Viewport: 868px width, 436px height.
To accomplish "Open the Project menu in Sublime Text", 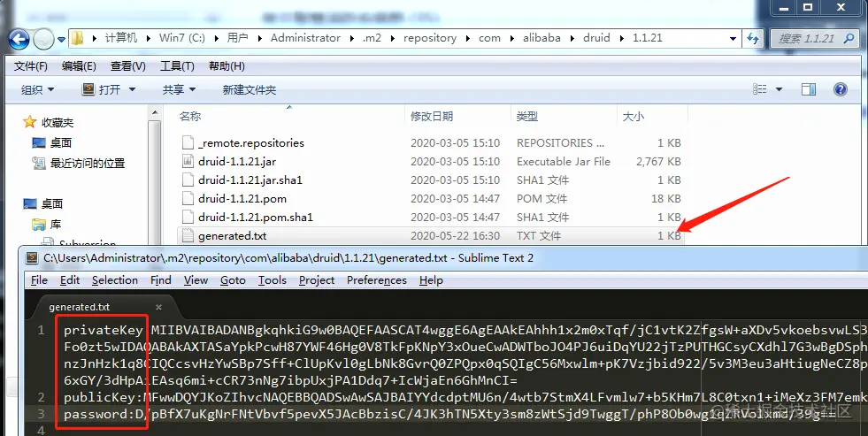I will 317,280.
